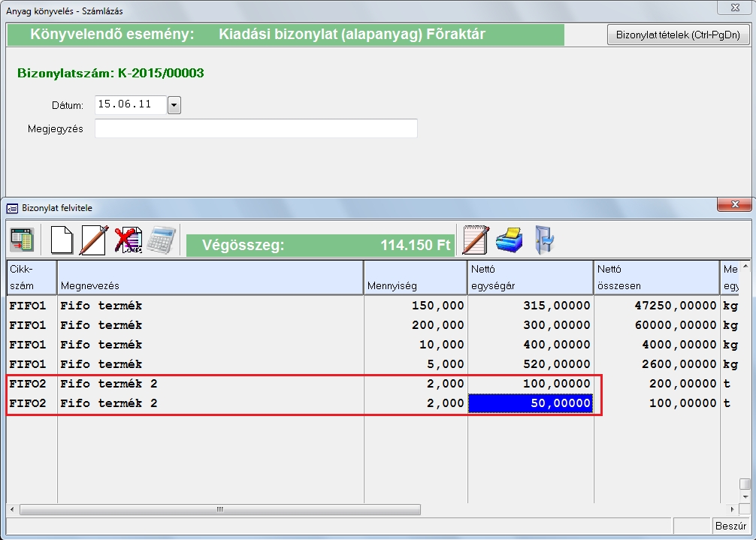756x540 pixels.
Task: Open the calculator icon in toolbar
Action: coord(161,240)
